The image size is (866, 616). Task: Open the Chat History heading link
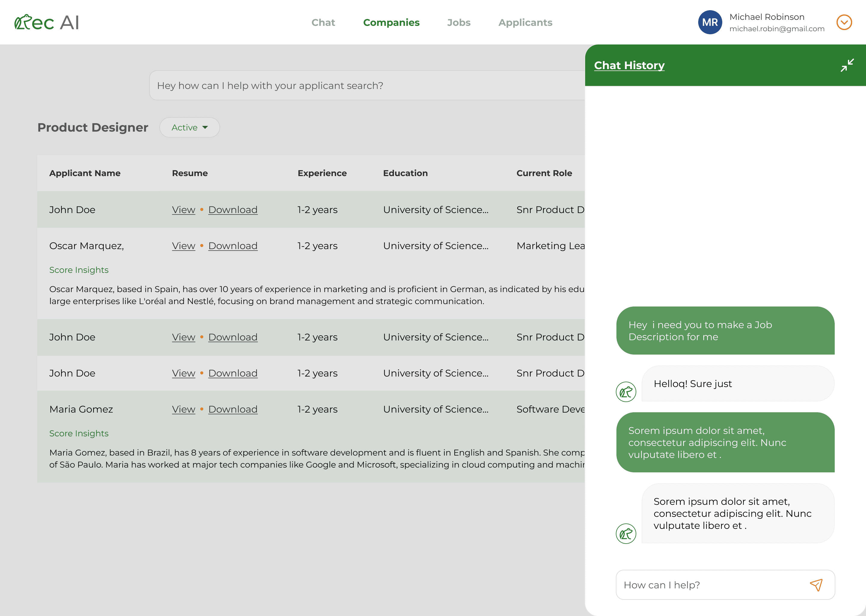[629, 65]
